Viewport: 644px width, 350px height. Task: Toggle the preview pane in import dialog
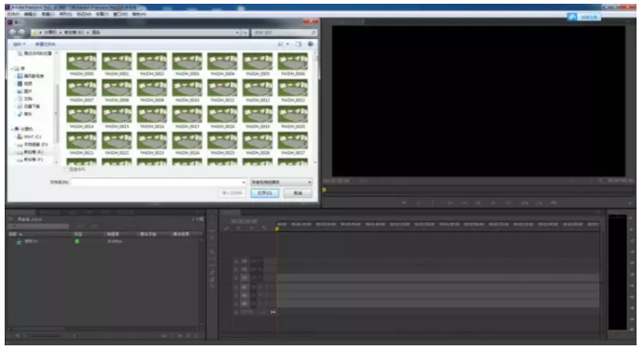299,44
